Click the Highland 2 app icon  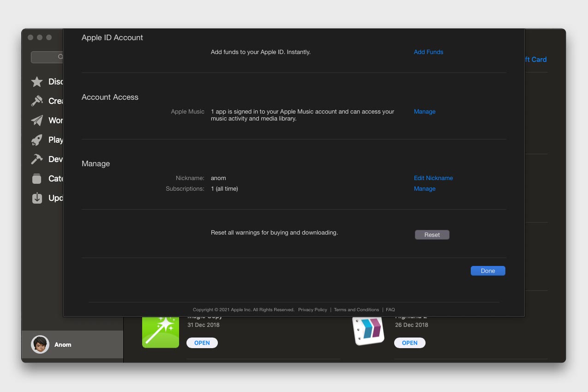click(x=368, y=331)
